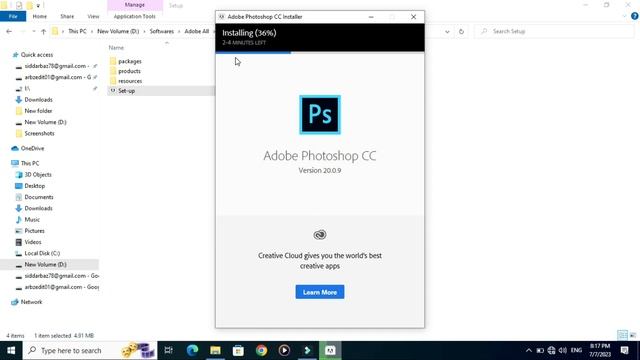This screenshot has height=360, width=640.
Task: Click the Photoshop Ps logo icon
Action: pos(320,115)
